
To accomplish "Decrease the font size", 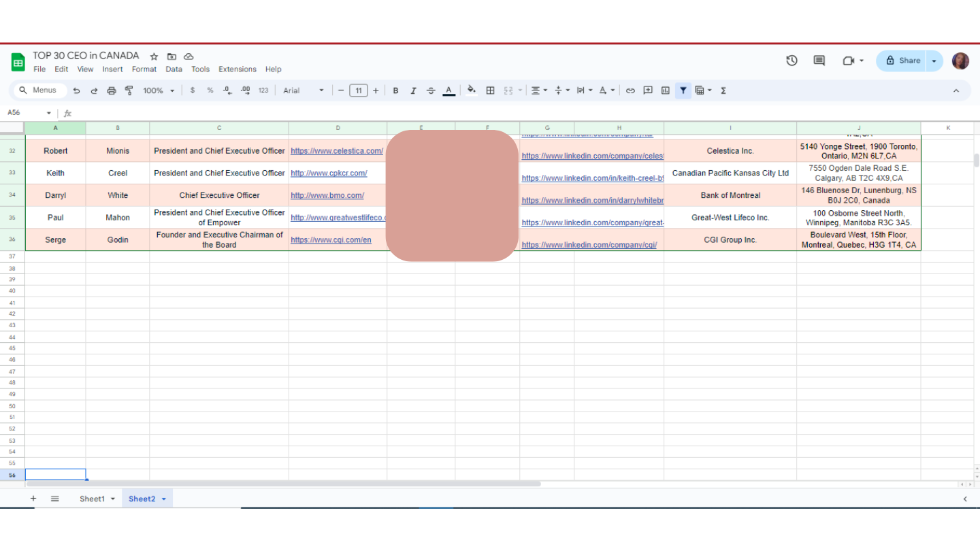I will point(341,90).
